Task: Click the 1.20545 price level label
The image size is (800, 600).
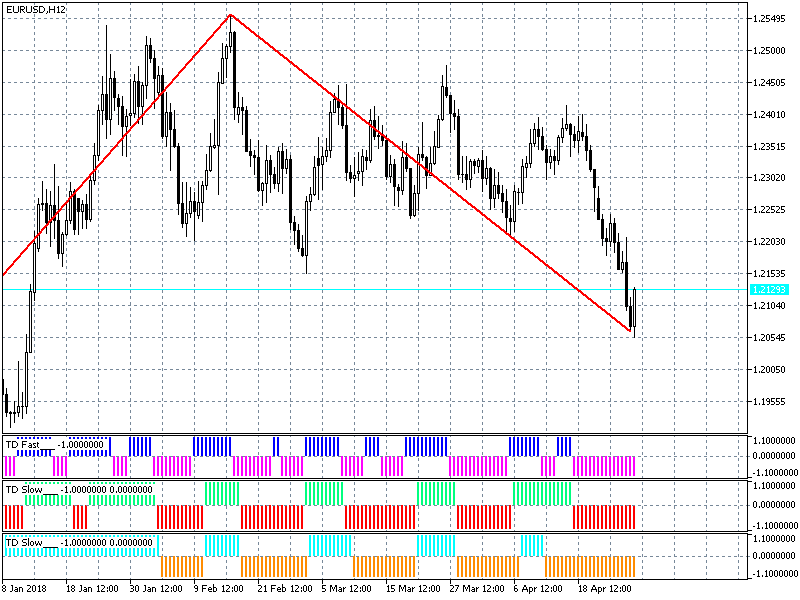Action: 769,338
